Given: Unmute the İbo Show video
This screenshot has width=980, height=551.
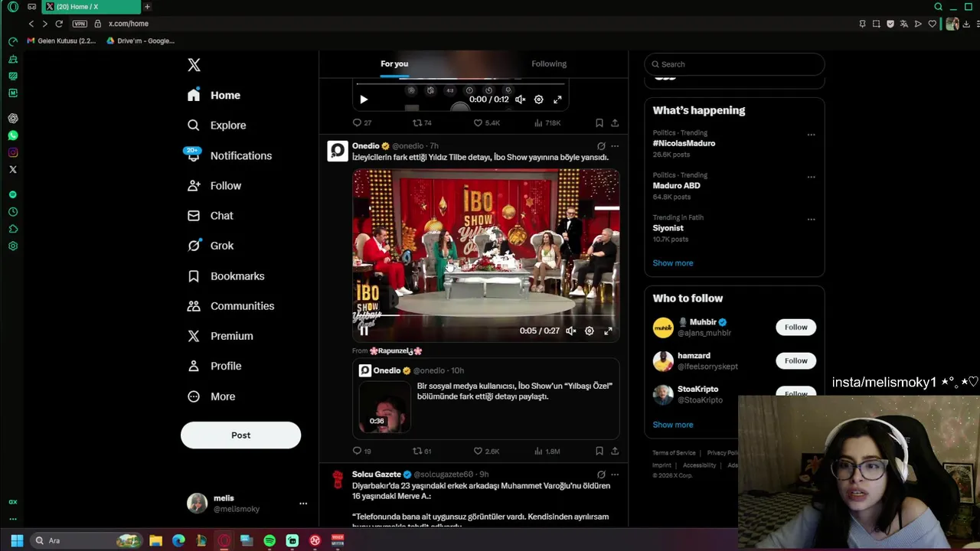Looking at the screenshot, I should click(570, 331).
